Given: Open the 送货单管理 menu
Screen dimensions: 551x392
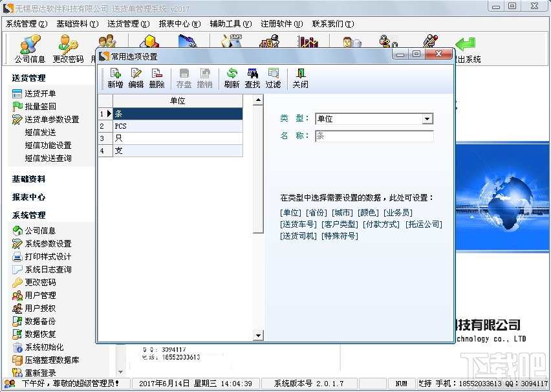Looking at the screenshot, I should pyautogui.click(x=128, y=23).
